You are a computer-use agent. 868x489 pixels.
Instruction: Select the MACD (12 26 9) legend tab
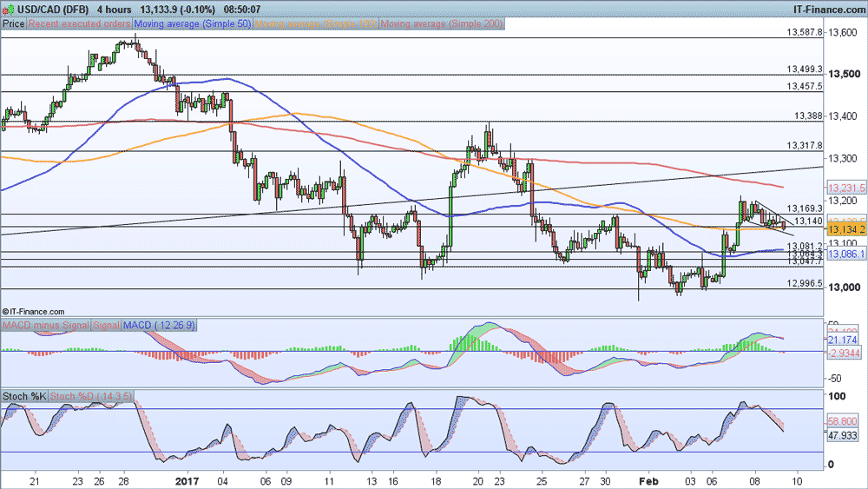(x=159, y=325)
